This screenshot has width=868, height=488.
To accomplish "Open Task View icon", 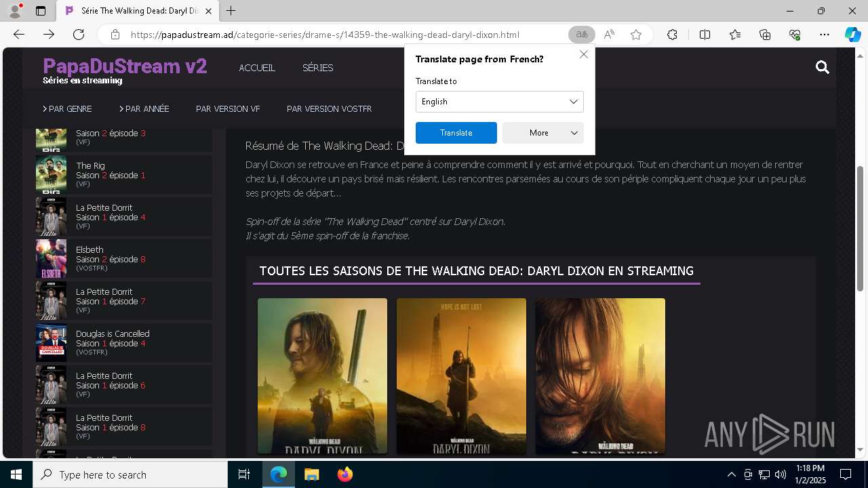I will (x=244, y=474).
